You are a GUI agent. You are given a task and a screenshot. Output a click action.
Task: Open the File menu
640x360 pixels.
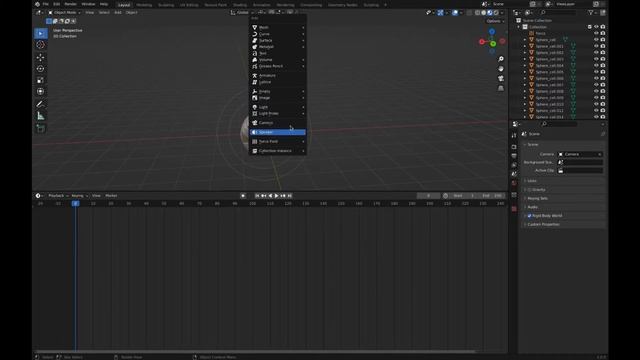coord(46,4)
